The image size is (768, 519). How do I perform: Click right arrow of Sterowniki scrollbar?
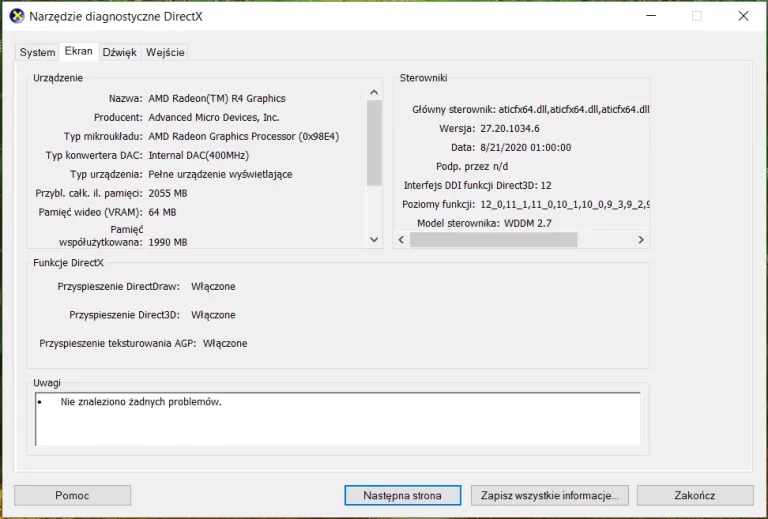641,239
